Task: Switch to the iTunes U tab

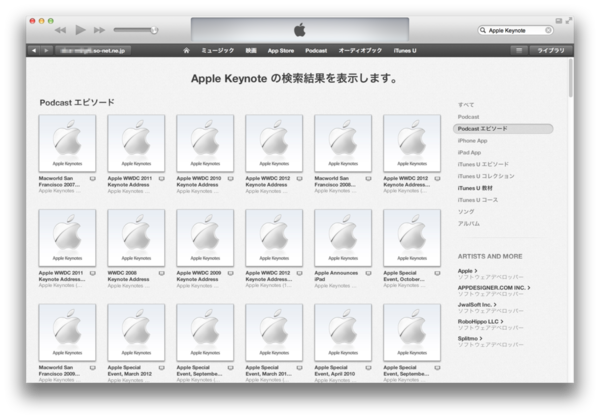Action: (x=405, y=51)
